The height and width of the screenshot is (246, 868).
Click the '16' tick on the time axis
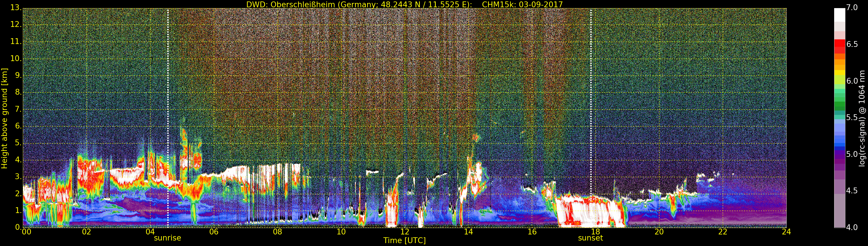(532, 232)
